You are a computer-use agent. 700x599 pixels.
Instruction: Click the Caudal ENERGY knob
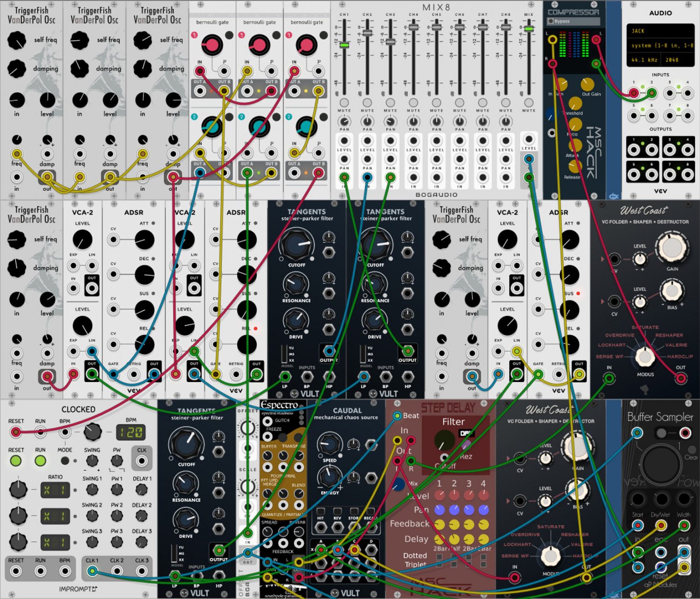[329, 477]
